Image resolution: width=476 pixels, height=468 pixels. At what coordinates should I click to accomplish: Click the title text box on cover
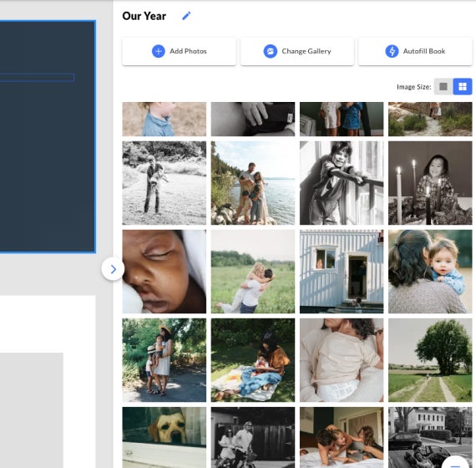37,78
